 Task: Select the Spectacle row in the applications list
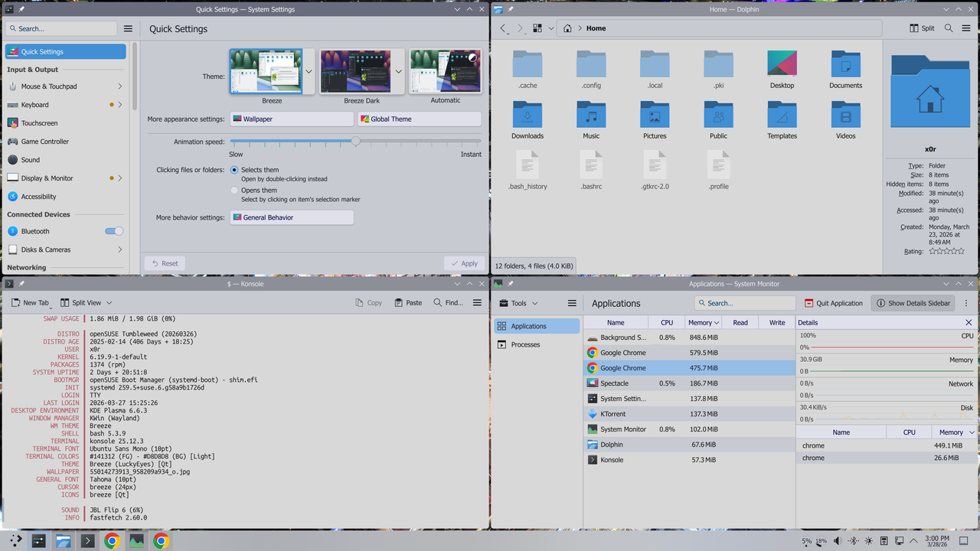click(x=689, y=383)
